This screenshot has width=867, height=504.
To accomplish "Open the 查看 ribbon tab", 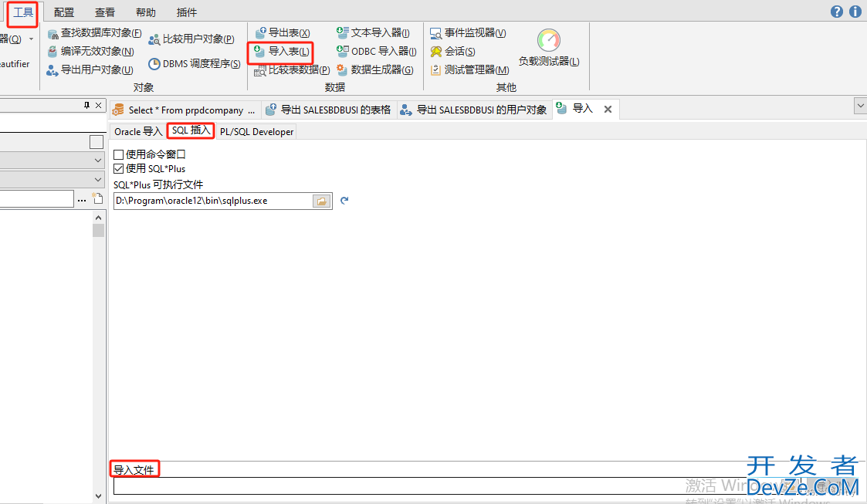I will tap(105, 12).
